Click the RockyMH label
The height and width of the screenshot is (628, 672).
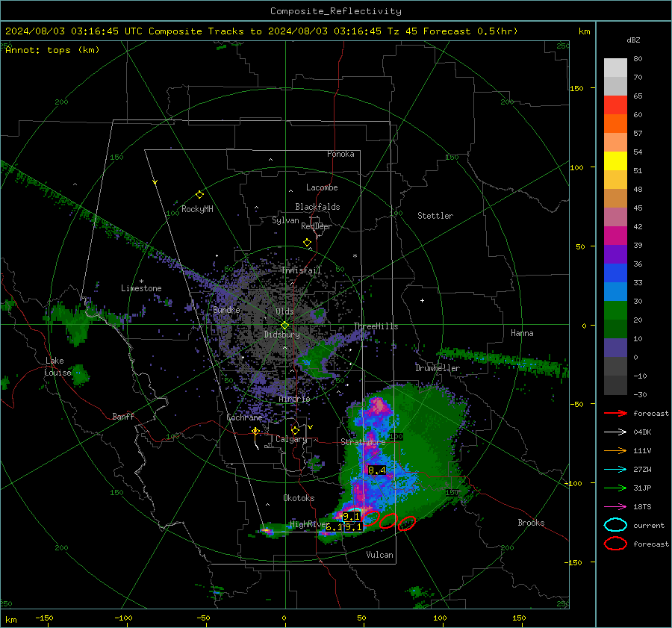click(x=197, y=209)
